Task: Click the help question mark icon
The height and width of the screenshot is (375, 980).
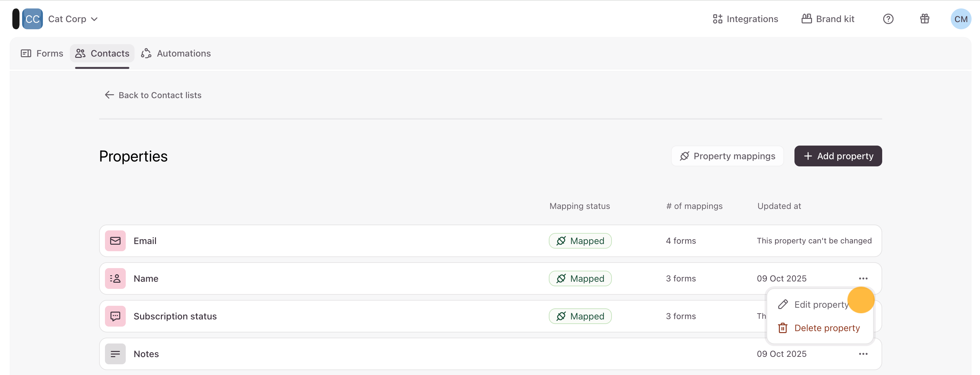Action: click(x=888, y=19)
